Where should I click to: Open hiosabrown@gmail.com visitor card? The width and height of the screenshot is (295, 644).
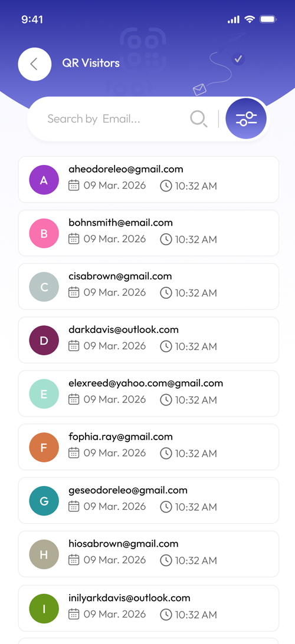click(149, 554)
